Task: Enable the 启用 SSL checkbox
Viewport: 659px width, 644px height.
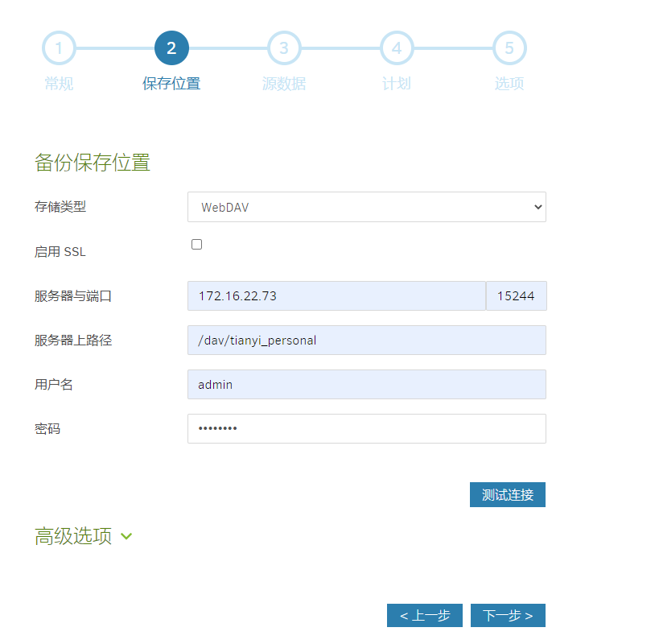Action: coord(196,245)
